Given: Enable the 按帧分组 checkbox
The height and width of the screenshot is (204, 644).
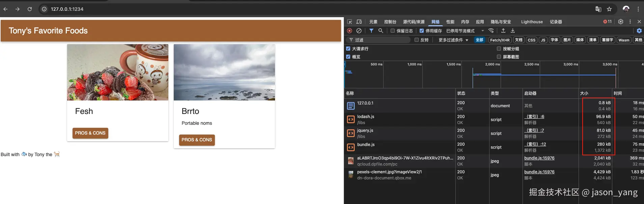Looking at the screenshot, I should tap(499, 49).
